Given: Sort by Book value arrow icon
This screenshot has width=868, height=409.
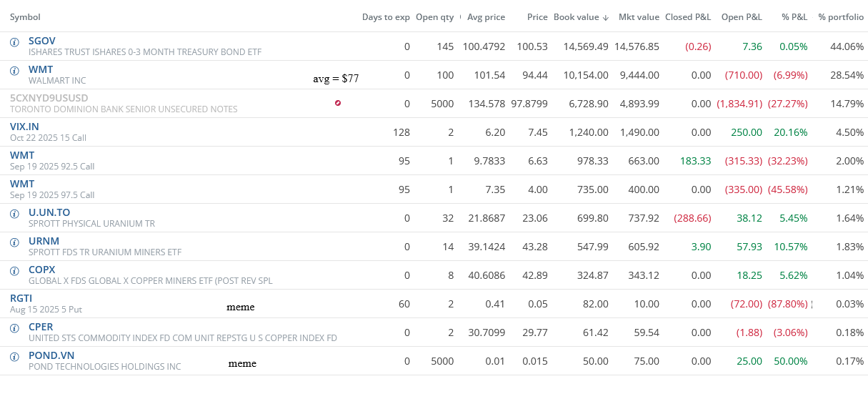Looking at the screenshot, I should tap(606, 17).
